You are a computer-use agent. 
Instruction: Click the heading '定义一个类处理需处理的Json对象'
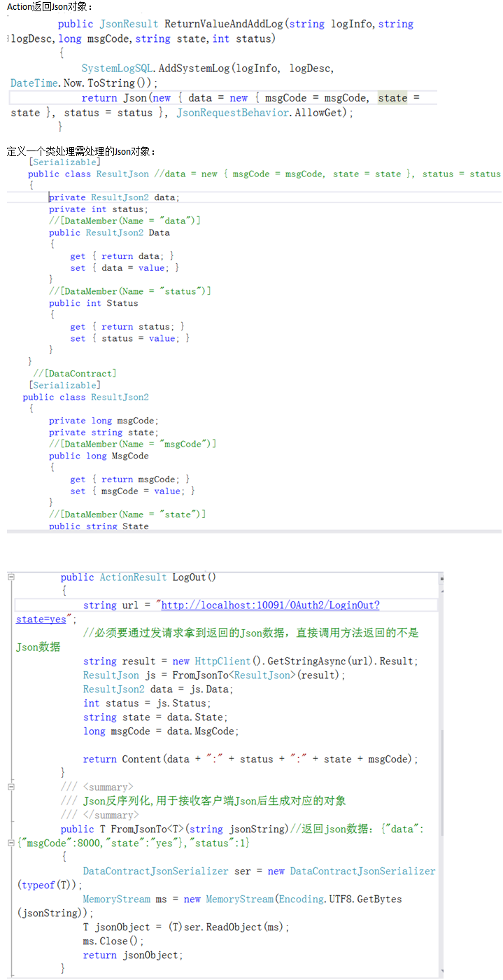82,151
